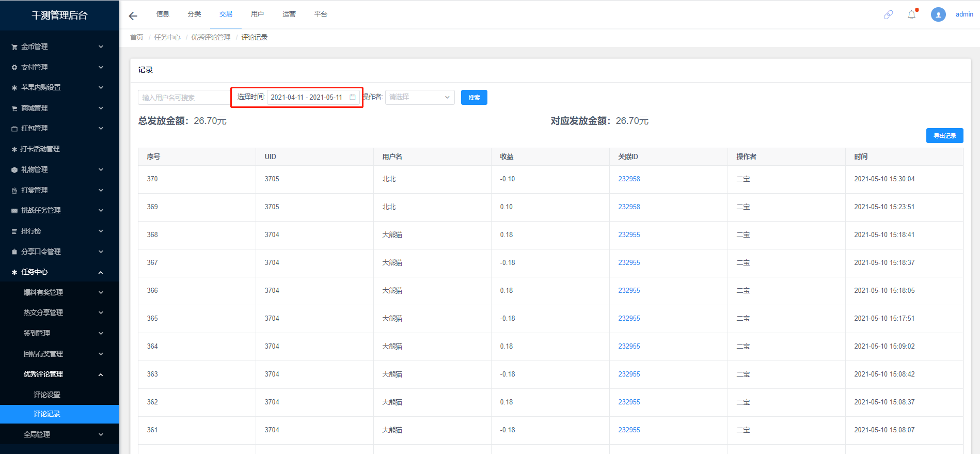
Task: Open 任务中心 breadcrumb link
Action: pyautogui.click(x=167, y=37)
